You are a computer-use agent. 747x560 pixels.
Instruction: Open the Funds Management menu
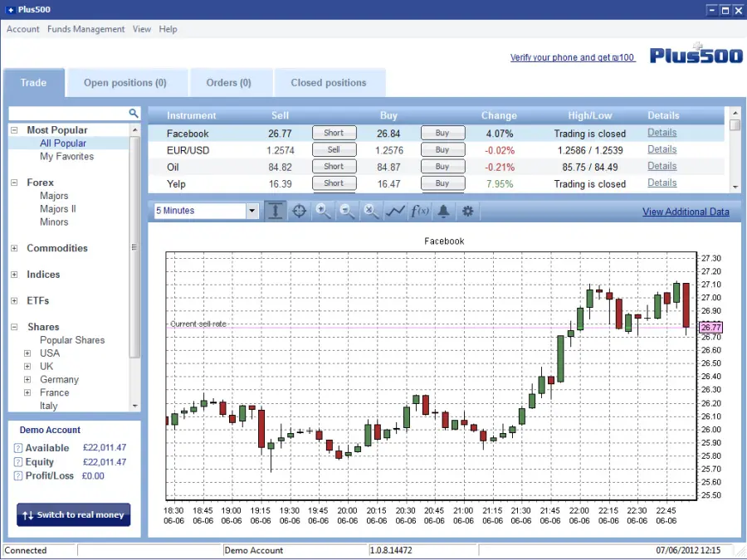[x=85, y=29]
